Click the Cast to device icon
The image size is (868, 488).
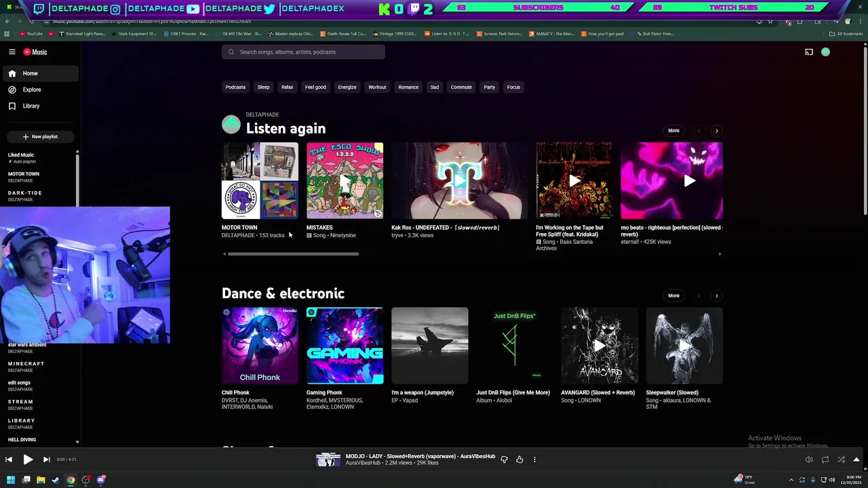point(809,52)
